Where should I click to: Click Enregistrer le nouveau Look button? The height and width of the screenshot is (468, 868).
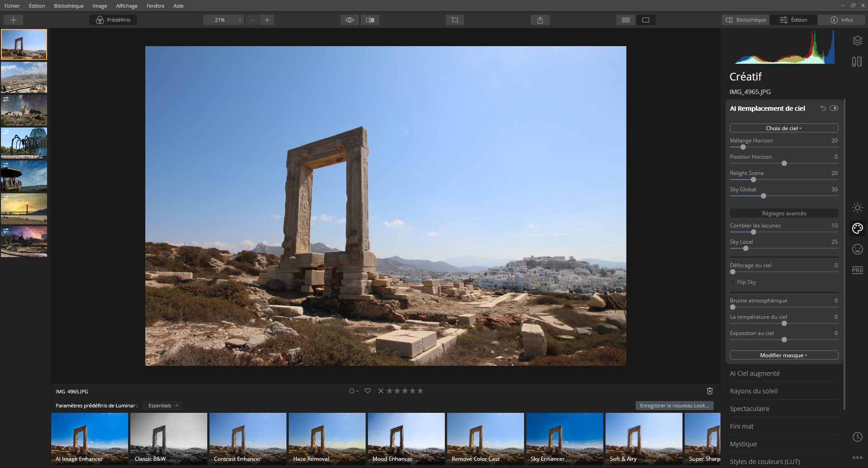pos(675,406)
